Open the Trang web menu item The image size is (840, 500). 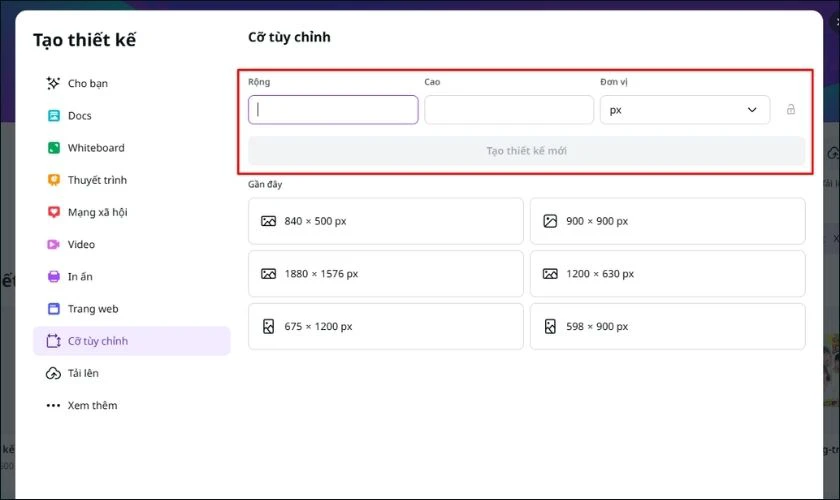coord(93,309)
